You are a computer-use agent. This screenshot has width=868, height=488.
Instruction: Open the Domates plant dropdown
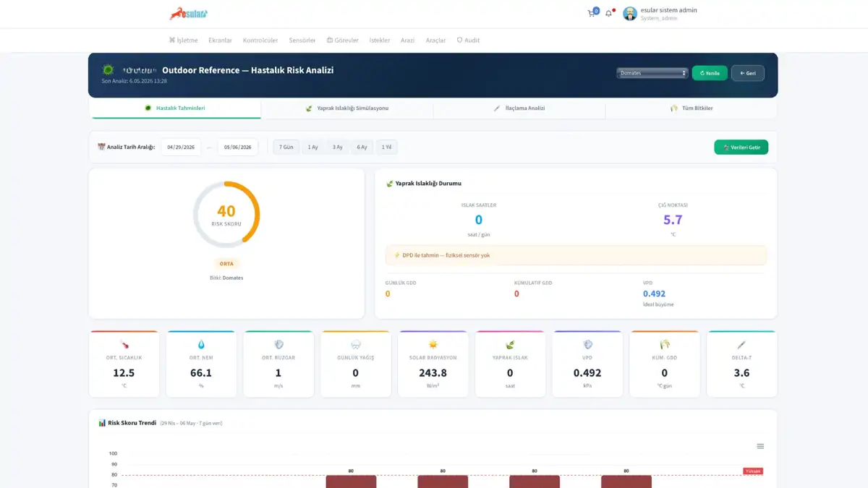pos(652,73)
